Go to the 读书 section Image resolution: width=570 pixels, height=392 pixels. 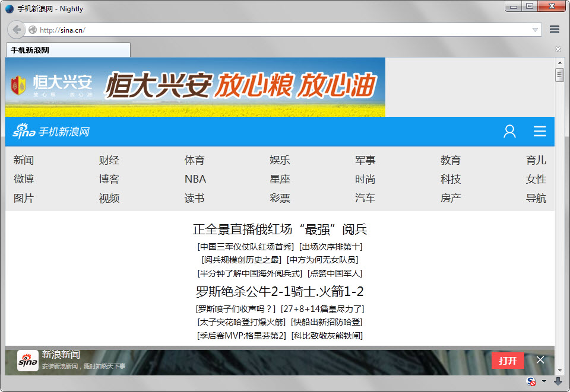[x=195, y=198]
